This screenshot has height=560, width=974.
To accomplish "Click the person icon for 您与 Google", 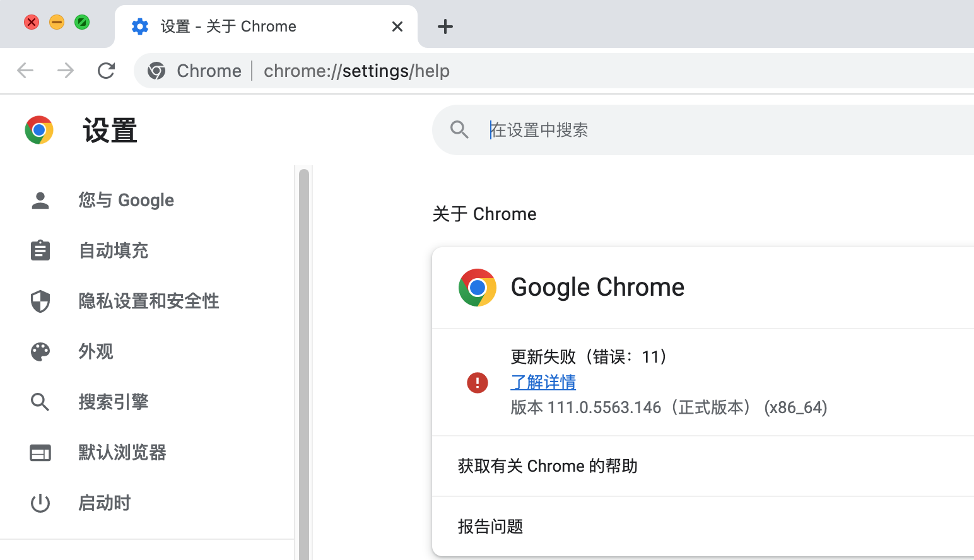I will tap(40, 201).
